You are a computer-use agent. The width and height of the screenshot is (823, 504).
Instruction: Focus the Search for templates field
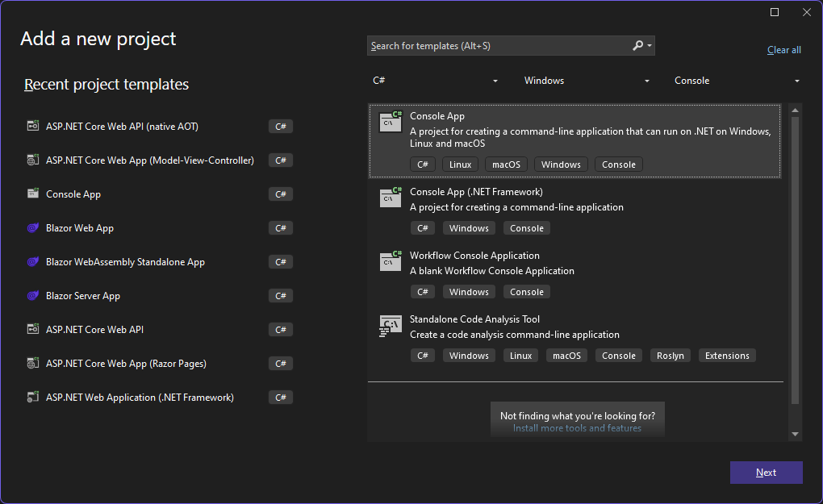click(496, 46)
